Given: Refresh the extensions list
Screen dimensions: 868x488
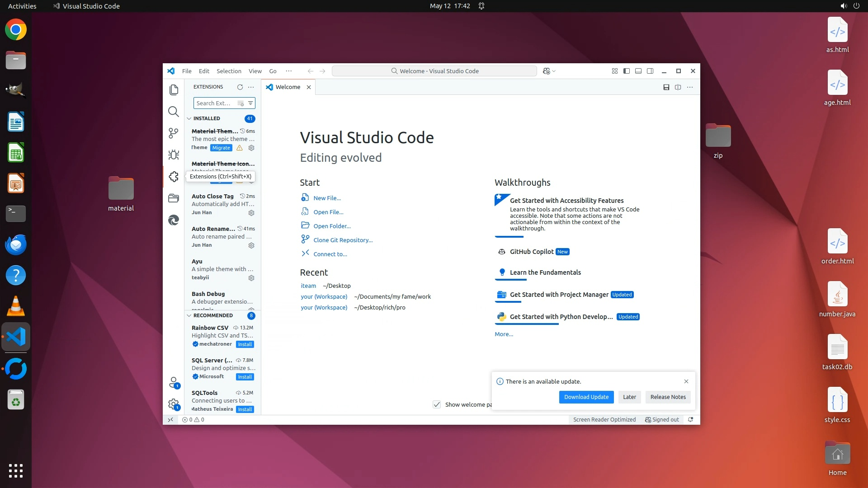Looking at the screenshot, I should tap(240, 87).
